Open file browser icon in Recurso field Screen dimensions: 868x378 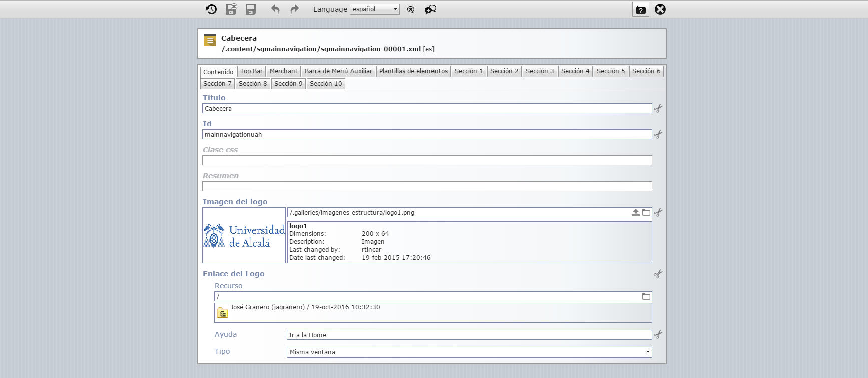click(646, 296)
